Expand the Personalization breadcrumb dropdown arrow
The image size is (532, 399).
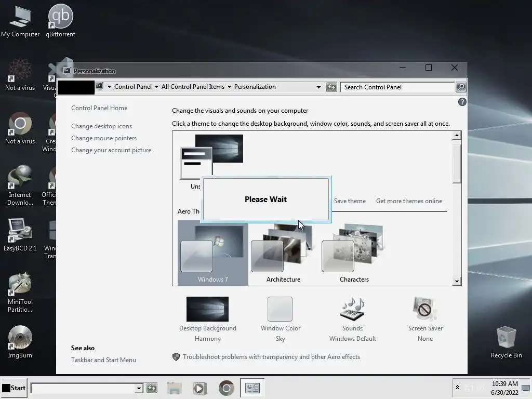tap(318, 87)
